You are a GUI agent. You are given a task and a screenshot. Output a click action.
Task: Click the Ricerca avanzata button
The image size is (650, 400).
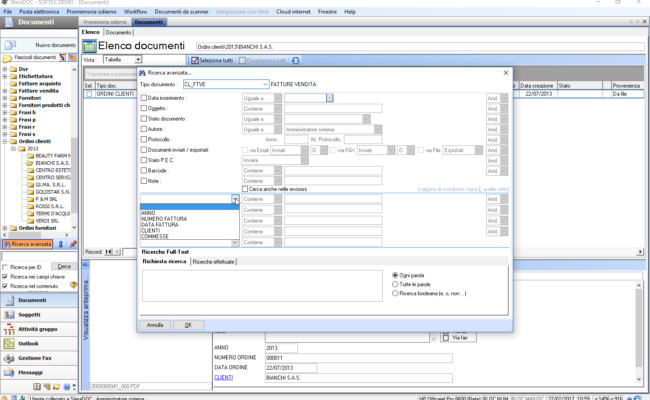tap(28, 244)
